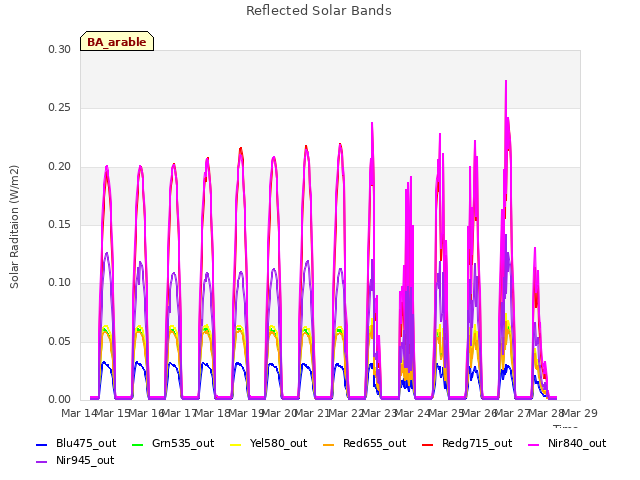This screenshot has width=640, height=480.
Task: Click the 0.25 y-axis tick label
Action: pyautogui.click(x=60, y=108)
